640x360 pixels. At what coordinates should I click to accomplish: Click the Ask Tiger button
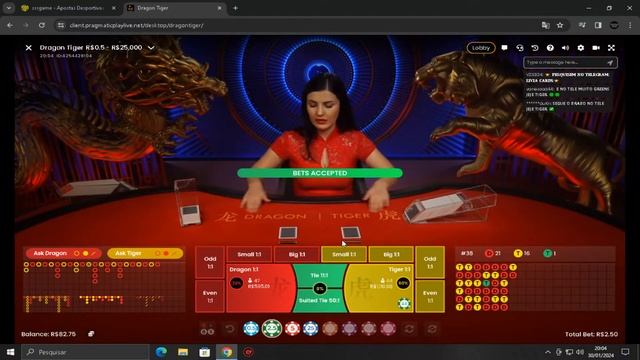(x=145, y=253)
